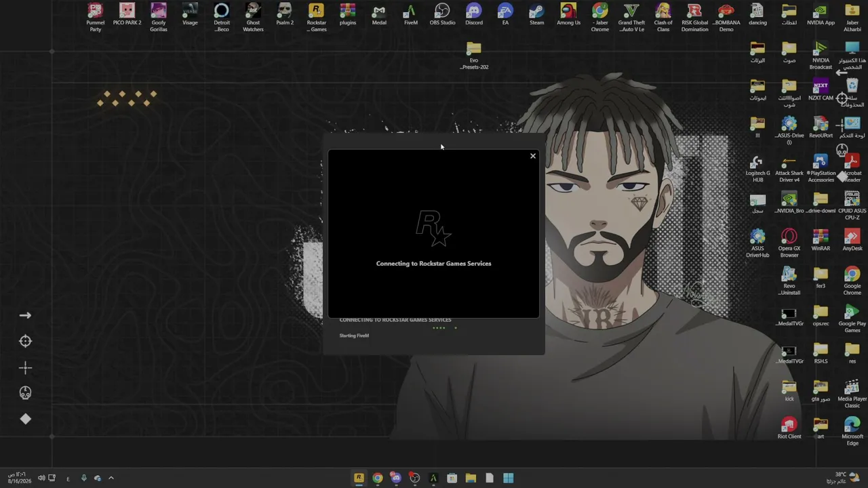Screen dimensions: 868x488
Task: Open the Grand Theft Auto V shortcut
Action: coord(631,17)
